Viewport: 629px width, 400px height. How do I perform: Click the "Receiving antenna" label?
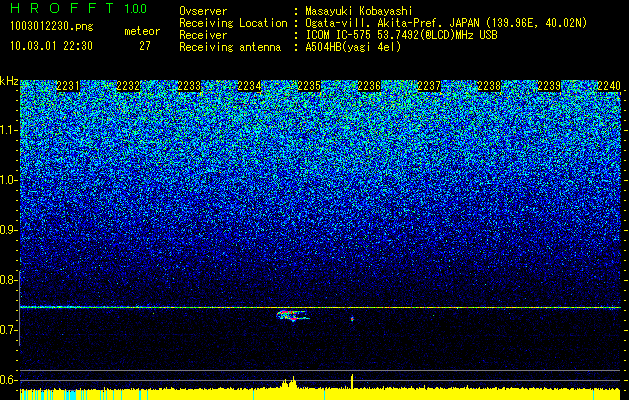tap(230, 47)
